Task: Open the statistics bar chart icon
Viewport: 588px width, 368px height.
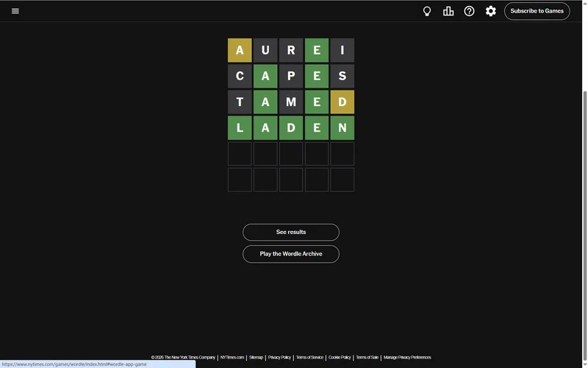Action: (448, 11)
